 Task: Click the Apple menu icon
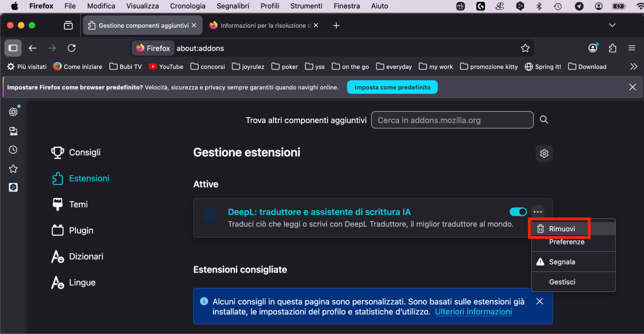click(x=14, y=6)
